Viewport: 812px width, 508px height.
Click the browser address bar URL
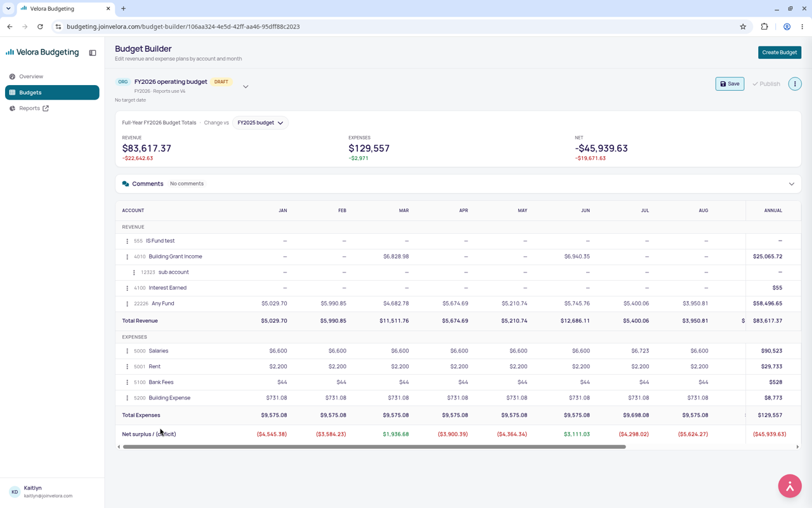pyautogui.click(x=183, y=27)
